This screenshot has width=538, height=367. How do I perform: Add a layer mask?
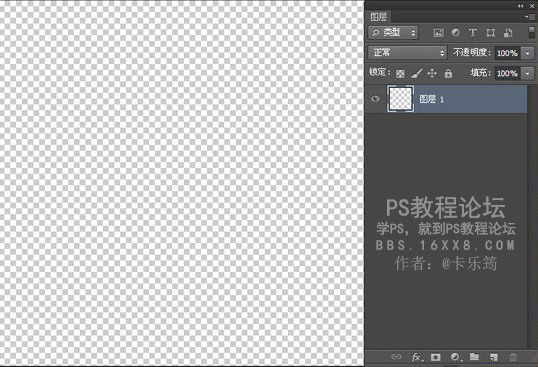point(435,357)
